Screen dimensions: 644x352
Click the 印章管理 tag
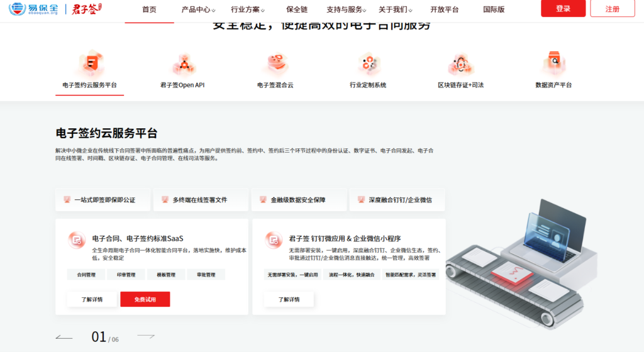[x=126, y=275]
